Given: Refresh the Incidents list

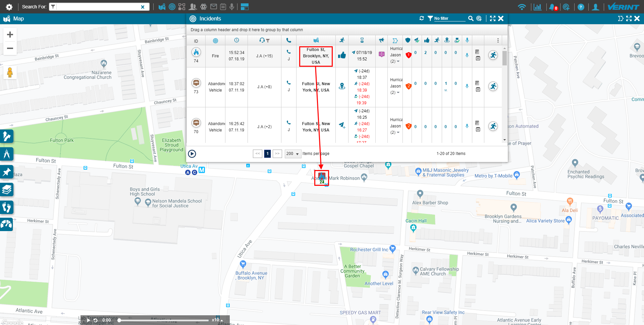Looking at the screenshot, I should 422,18.
